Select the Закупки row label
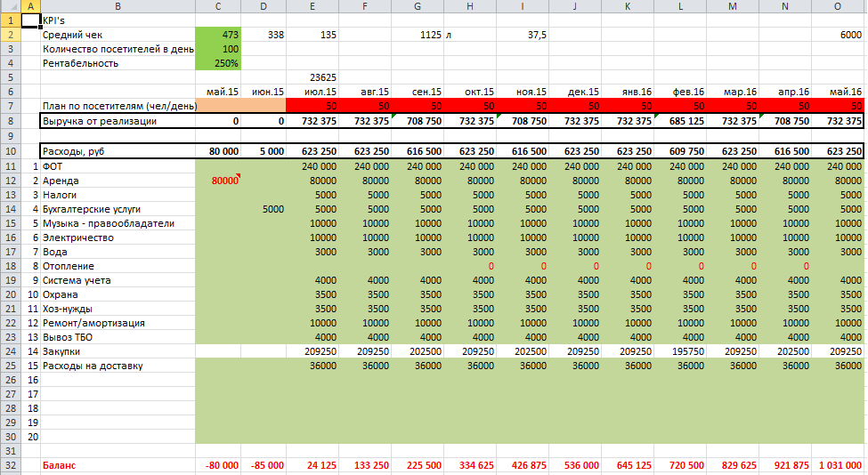Screen dimensions: 868x475 [x=118, y=351]
